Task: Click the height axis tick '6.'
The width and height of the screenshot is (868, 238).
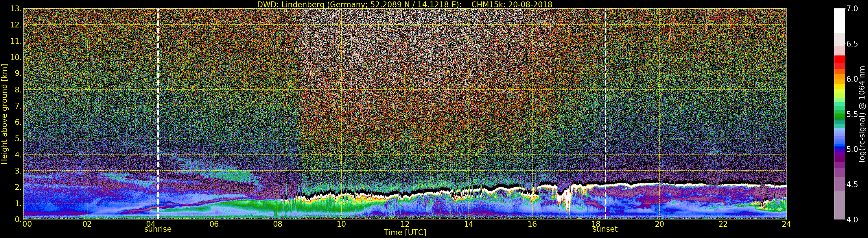Action: coord(18,122)
